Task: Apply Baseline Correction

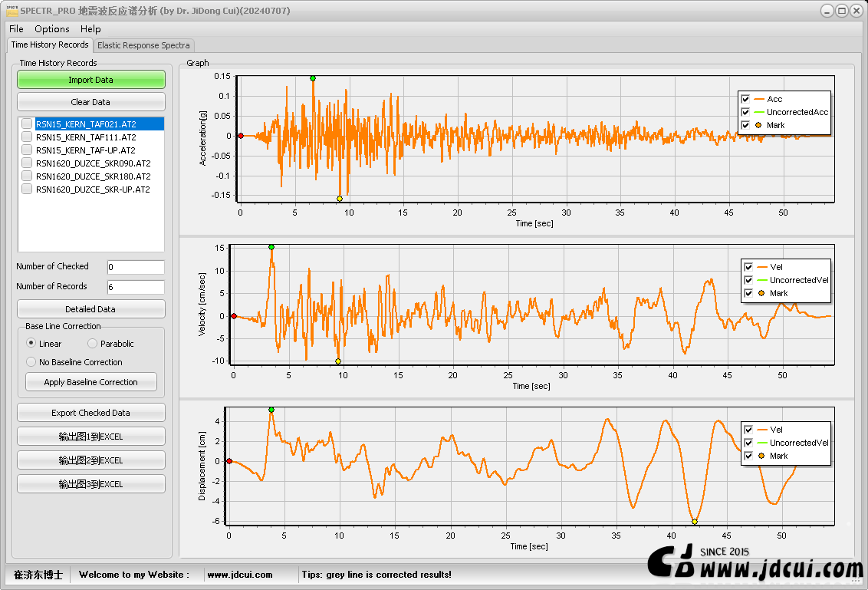Action: point(90,382)
